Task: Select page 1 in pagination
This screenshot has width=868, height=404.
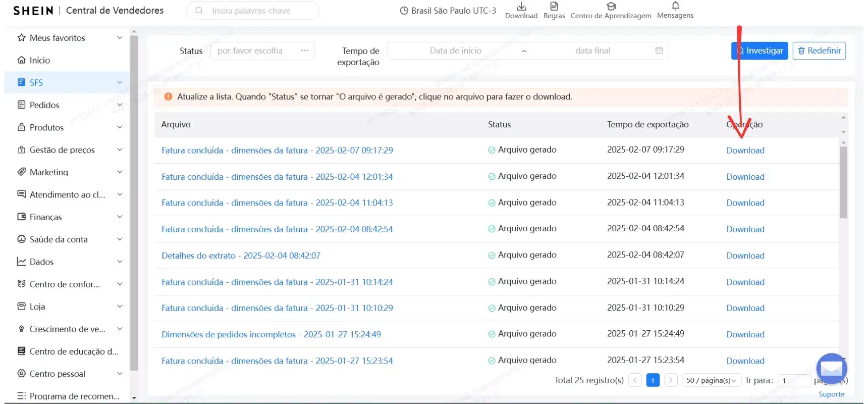Action: 653,380
